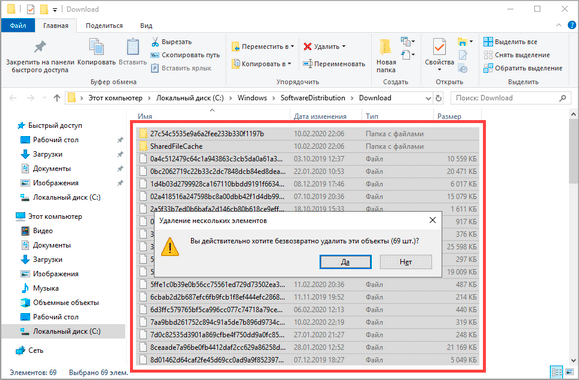Viewport: 579px width, 380px height.
Task: Click Select all (Выделить все)
Action: pos(510,42)
